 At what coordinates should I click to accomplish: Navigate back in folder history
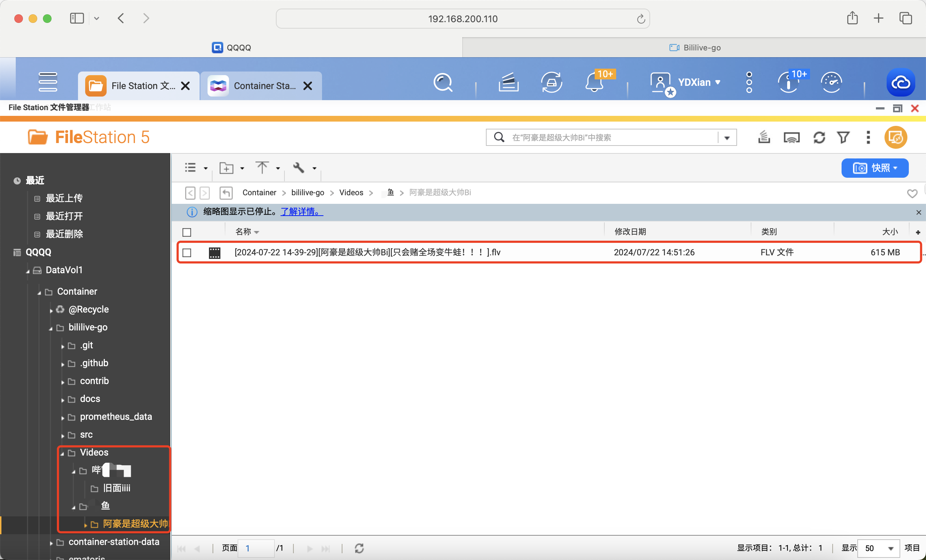pyautogui.click(x=191, y=193)
